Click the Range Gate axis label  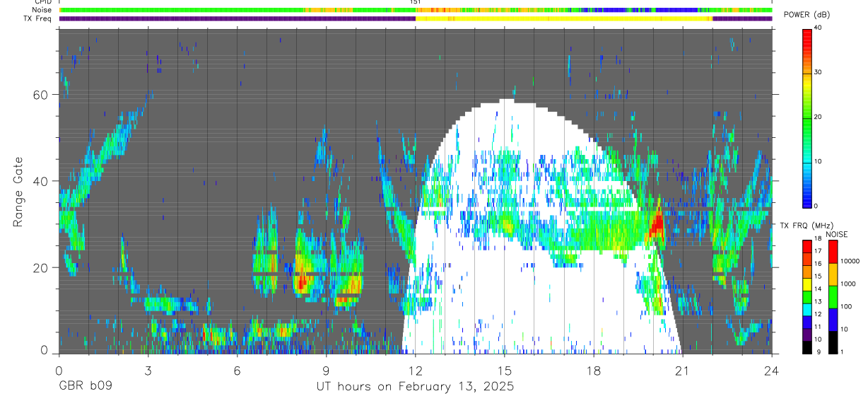click(18, 191)
